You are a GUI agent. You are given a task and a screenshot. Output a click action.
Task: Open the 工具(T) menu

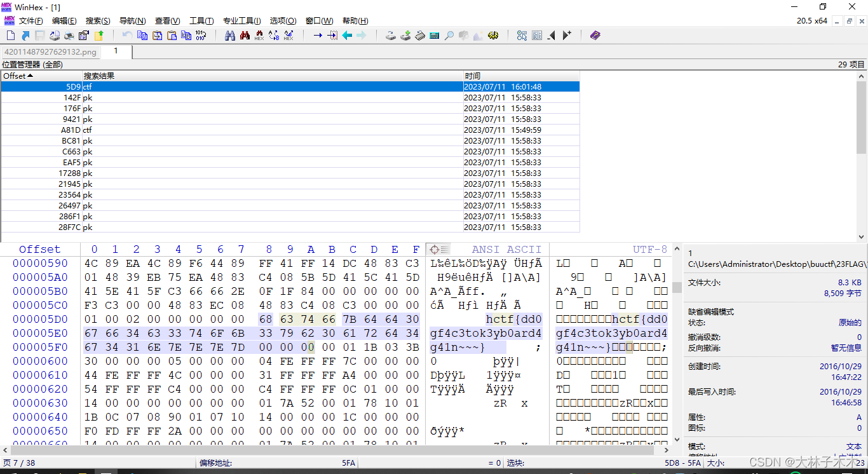[201, 21]
